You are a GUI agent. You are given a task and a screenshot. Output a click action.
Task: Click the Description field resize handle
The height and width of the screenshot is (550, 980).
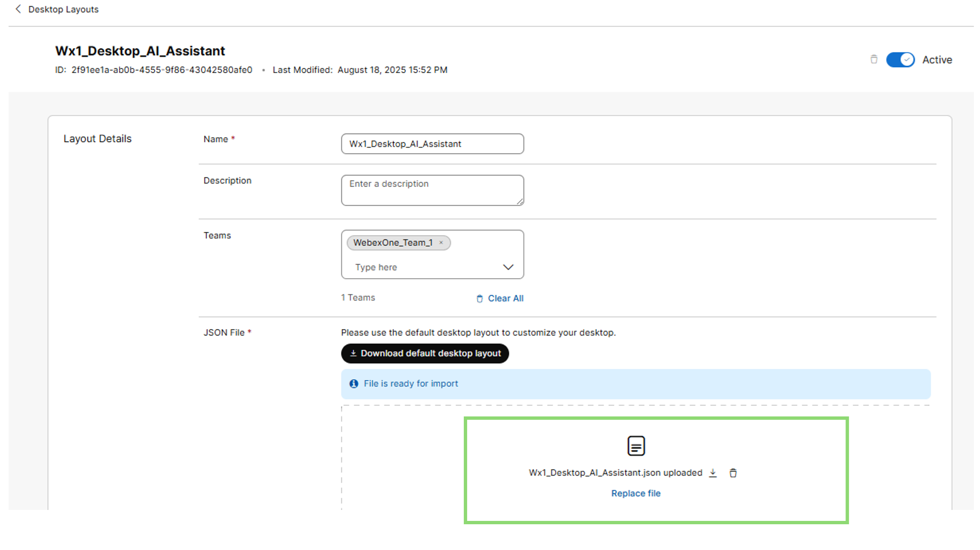(520, 202)
